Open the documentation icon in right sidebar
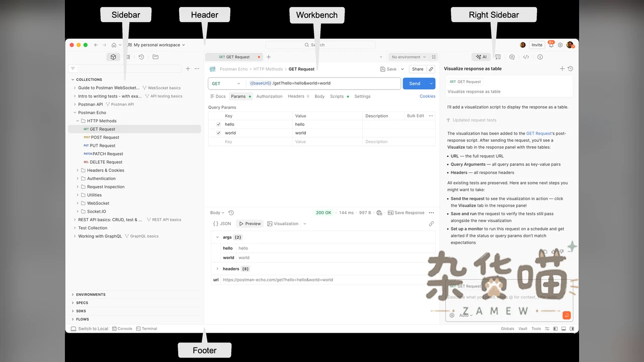Image resolution: width=644 pixels, height=362 pixels. 498,57
